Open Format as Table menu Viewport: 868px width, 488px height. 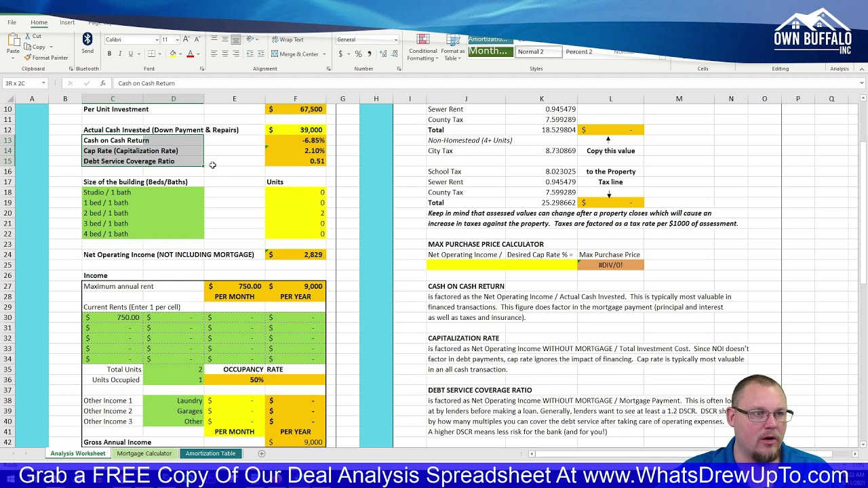pyautogui.click(x=452, y=47)
